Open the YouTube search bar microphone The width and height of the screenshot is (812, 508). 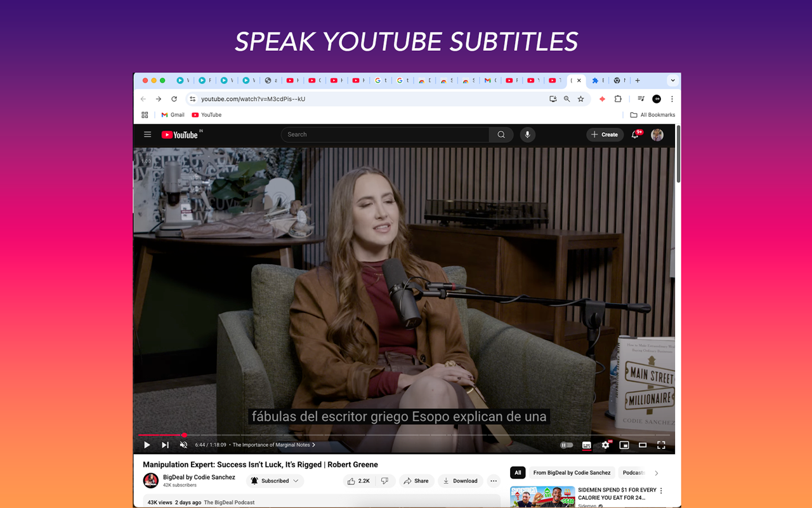pos(527,135)
